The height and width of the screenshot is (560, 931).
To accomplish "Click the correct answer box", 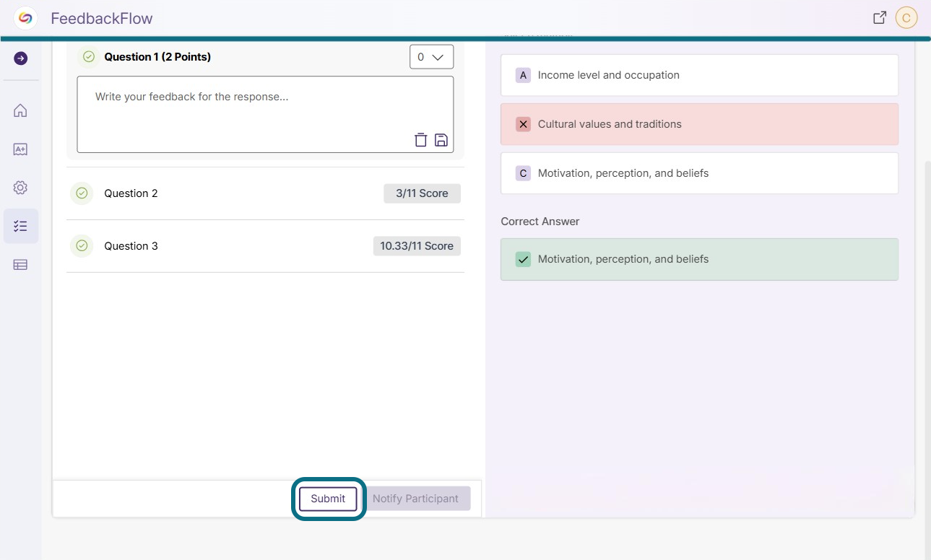I will [x=699, y=259].
